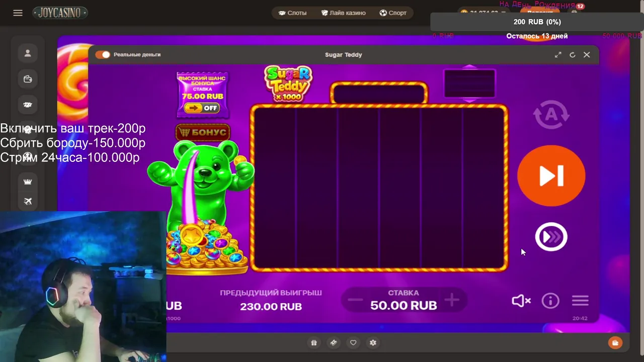This screenshot has height=362, width=644.
Task: Open settings gear below the game
Action: click(x=373, y=342)
